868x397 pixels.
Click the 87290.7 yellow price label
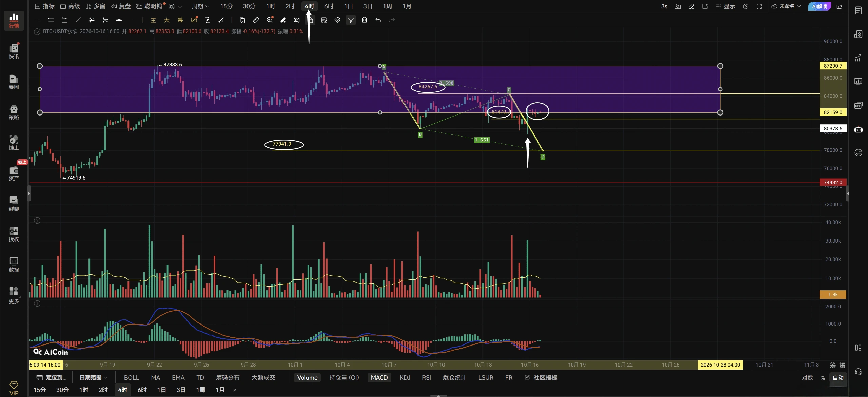833,66
